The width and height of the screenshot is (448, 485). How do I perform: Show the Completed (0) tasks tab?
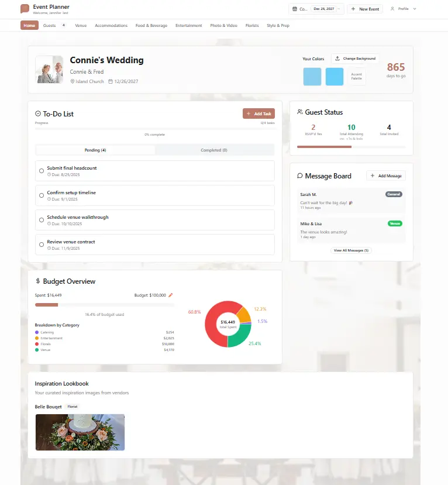click(214, 150)
